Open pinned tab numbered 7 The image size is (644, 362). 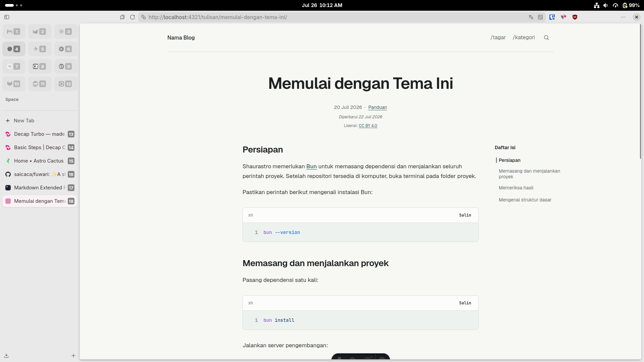coord(14,66)
